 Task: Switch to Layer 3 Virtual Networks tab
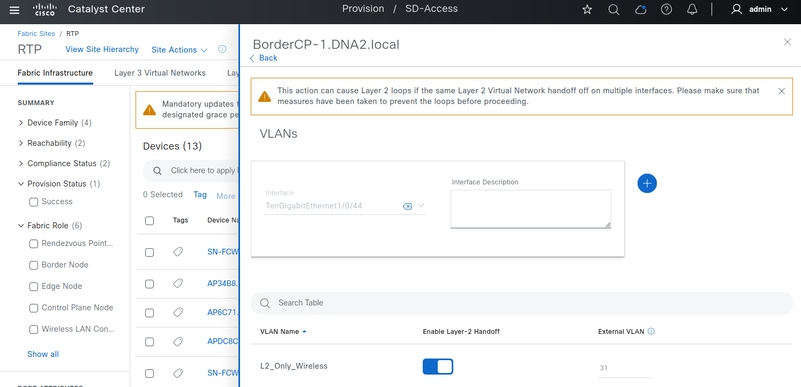(160, 73)
